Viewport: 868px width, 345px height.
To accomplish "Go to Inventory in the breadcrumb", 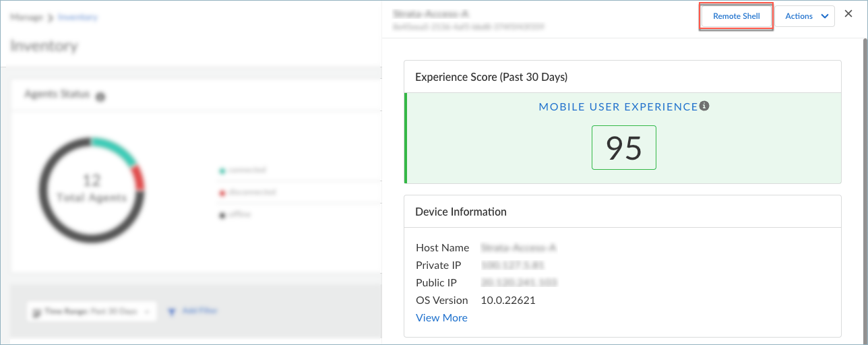I will 77,18.
